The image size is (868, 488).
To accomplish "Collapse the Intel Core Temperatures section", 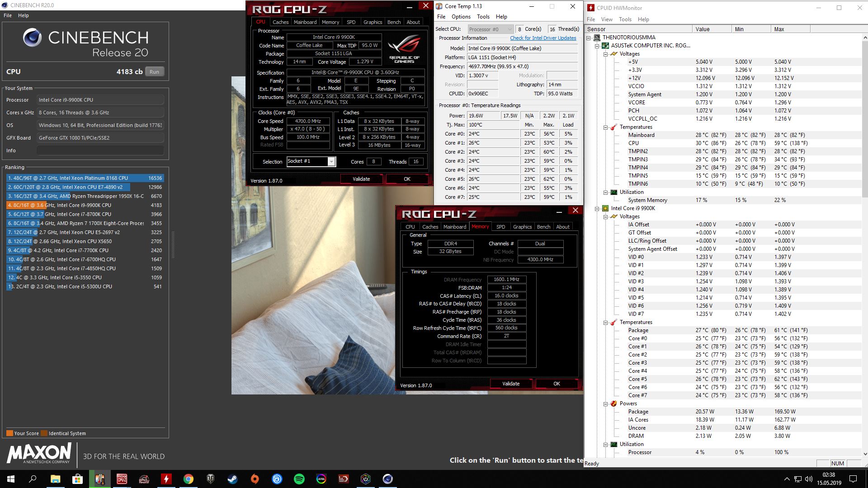I will point(605,322).
